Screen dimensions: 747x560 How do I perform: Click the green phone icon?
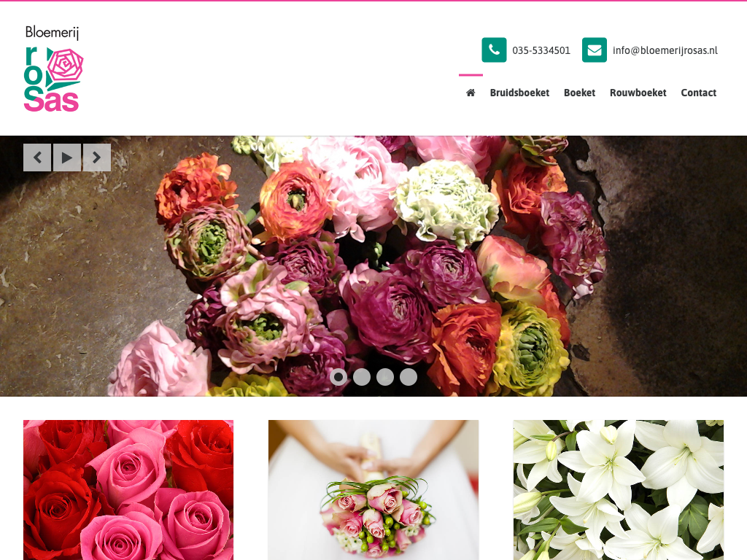(494, 50)
